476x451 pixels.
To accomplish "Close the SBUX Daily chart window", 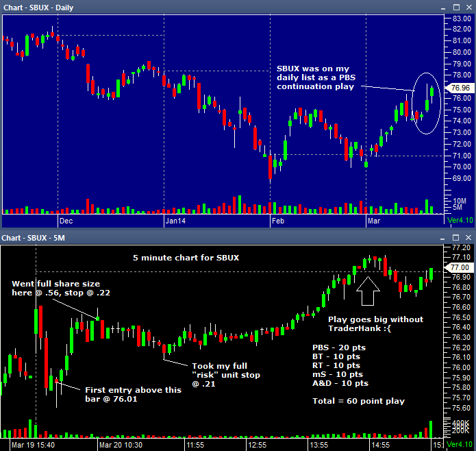I will point(469,8).
